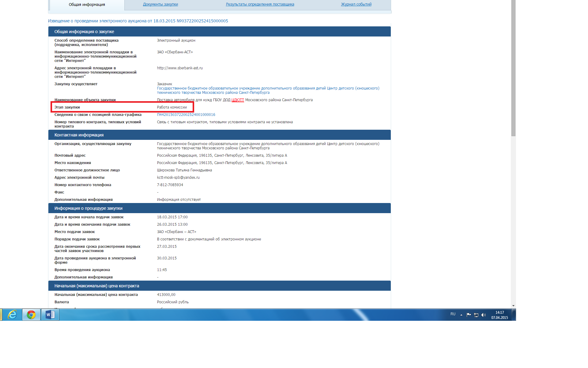The width and height of the screenshot is (588, 368).
Task: Click the Show desktop button at the taskbar edge
Action: [514, 315]
